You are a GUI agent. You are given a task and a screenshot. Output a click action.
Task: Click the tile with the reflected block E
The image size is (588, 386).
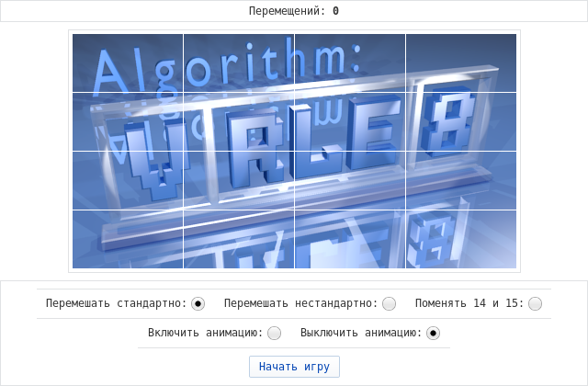350,239
